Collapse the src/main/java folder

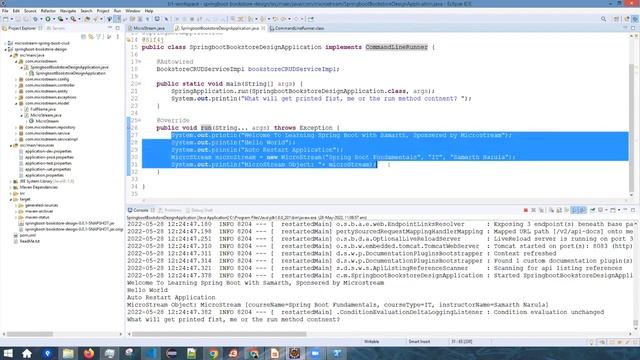point(11,55)
